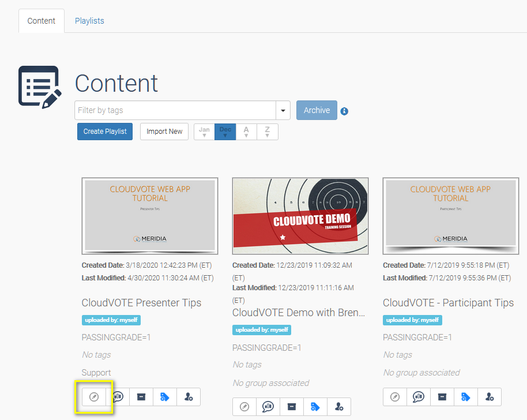Image resolution: width=527 pixels, height=420 pixels.
Task: Archive the CloudVOTE Demo with Bren item
Action: click(x=292, y=407)
